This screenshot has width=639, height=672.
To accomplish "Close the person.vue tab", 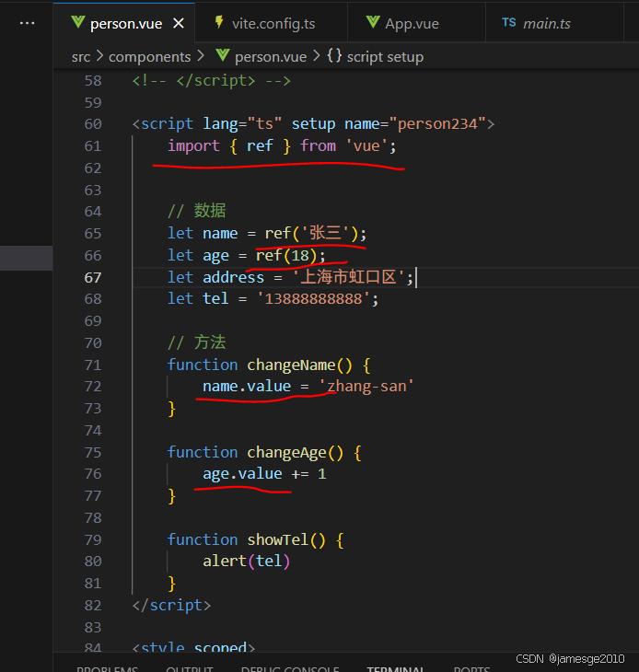I will 179,23.
